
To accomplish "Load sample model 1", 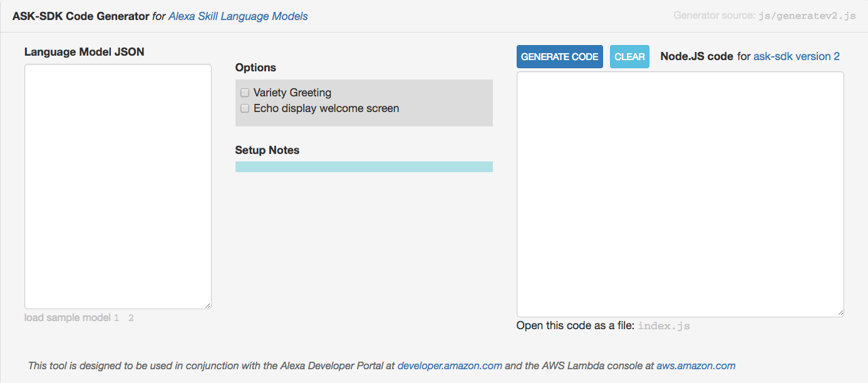I will pos(116,318).
